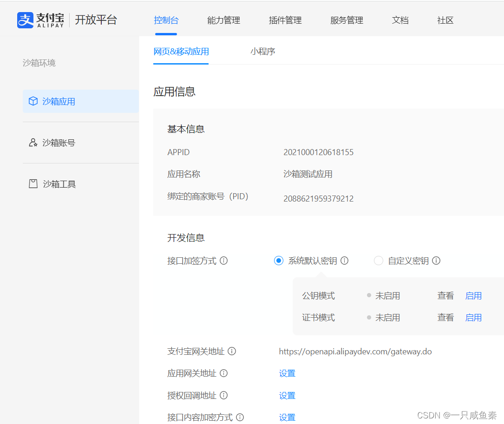This screenshot has width=504, height=424.
Task: Click info icon next to 自定义密钥
Action: 436,261
